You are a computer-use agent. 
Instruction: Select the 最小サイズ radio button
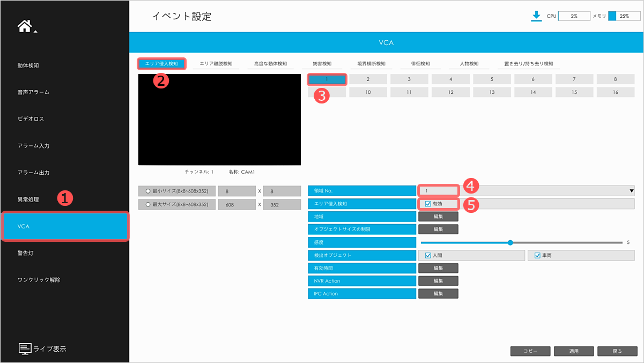(148, 191)
